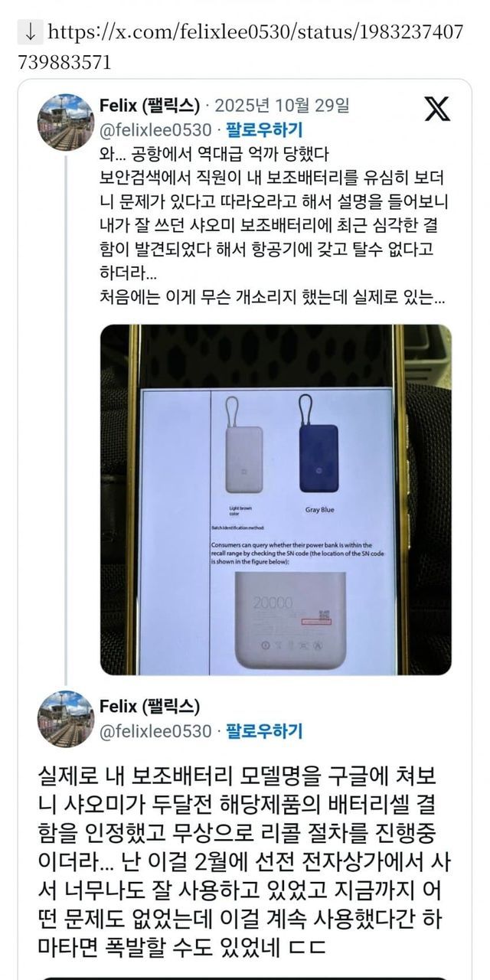The image size is (490, 980).
Task: Tap the light brown power bank picture
Action: (242, 446)
